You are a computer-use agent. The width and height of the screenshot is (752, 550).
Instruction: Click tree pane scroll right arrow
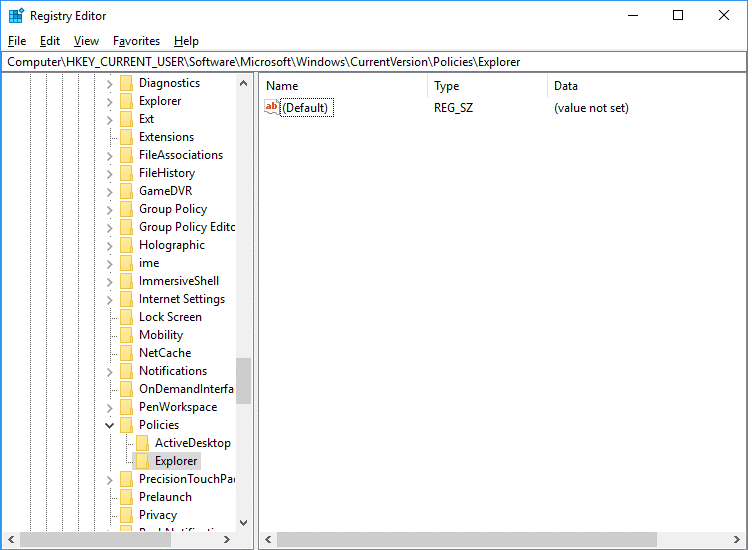pos(227,539)
